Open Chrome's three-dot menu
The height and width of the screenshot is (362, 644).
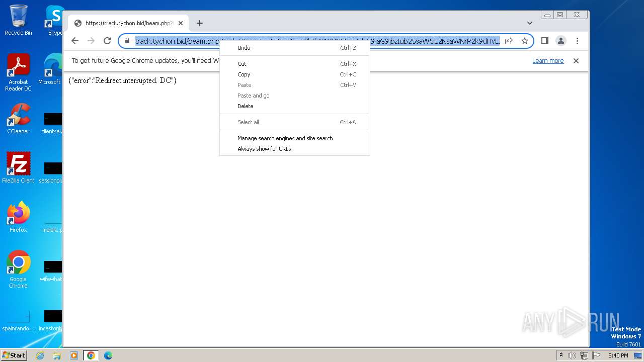(577, 41)
